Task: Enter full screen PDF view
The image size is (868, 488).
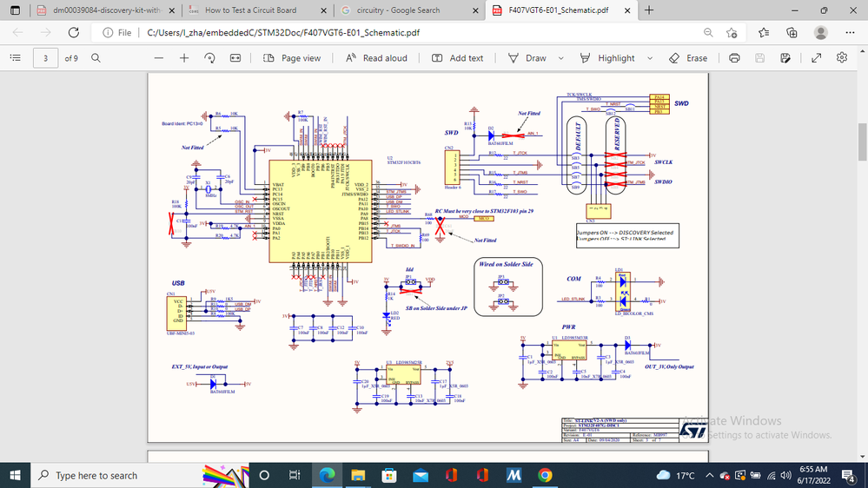Action: pos(817,58)
